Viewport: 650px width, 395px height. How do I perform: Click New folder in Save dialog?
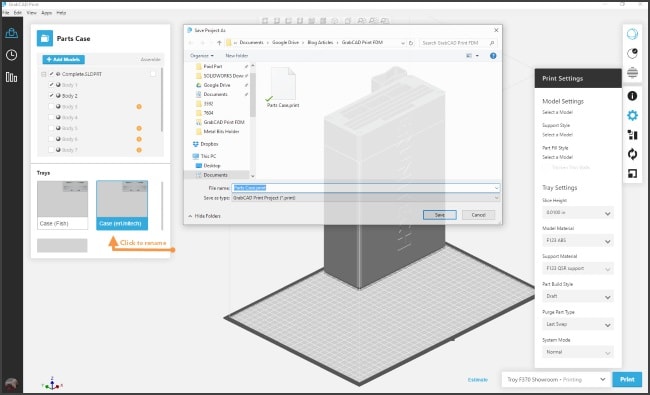[x=237, y=56]
